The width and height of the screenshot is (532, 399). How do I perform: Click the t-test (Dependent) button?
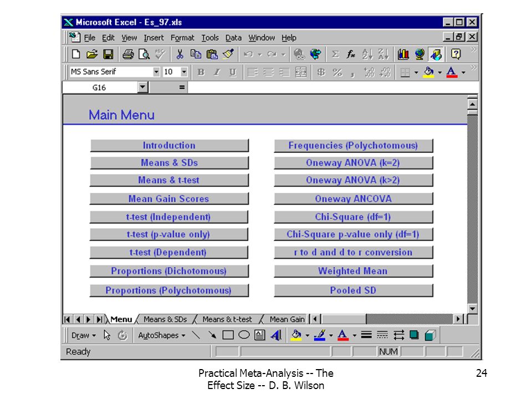point(168,253)
